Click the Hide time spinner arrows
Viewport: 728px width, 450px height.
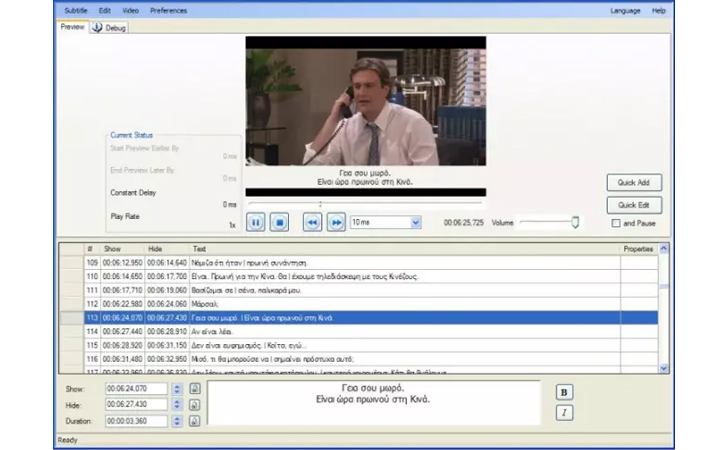[x=177, y=405]
